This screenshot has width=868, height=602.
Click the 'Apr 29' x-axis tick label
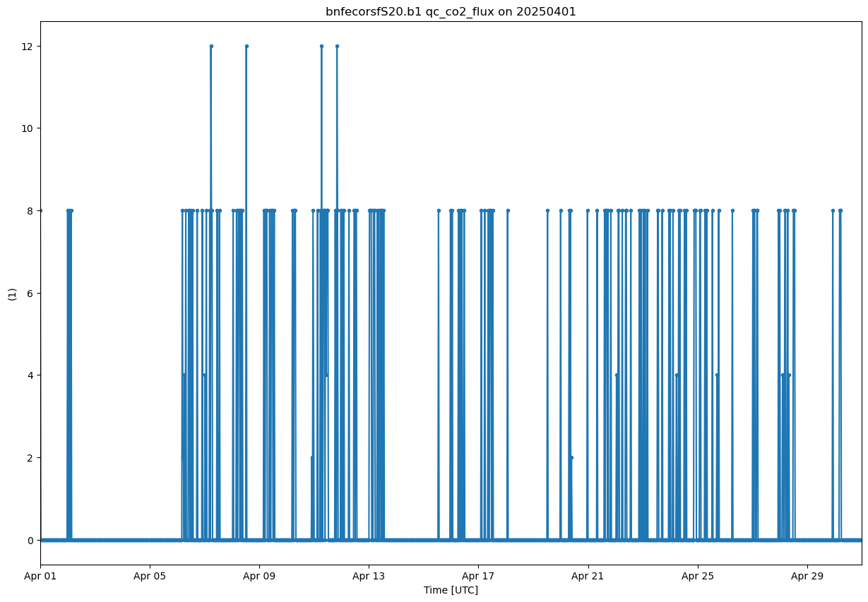(807, 576)
